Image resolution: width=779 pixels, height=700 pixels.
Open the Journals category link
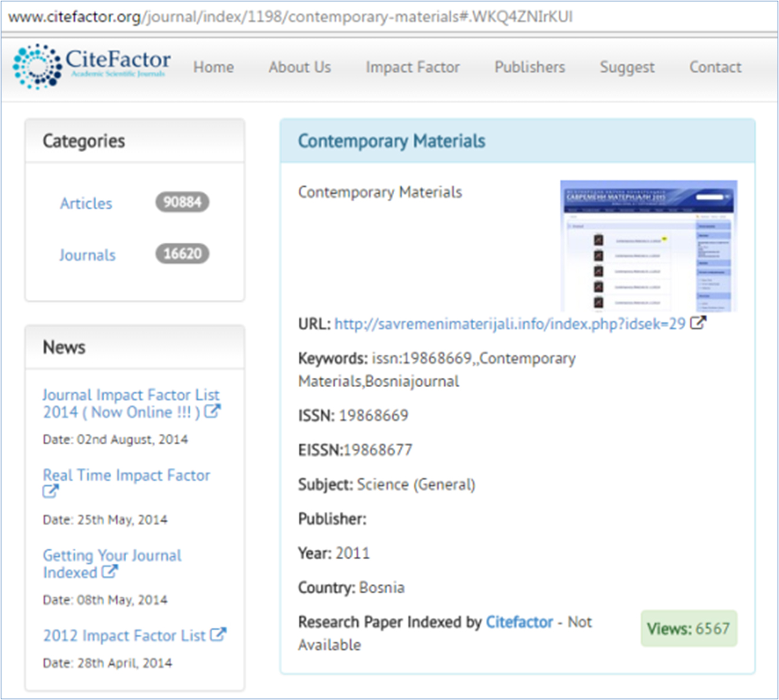pos(87,255)
